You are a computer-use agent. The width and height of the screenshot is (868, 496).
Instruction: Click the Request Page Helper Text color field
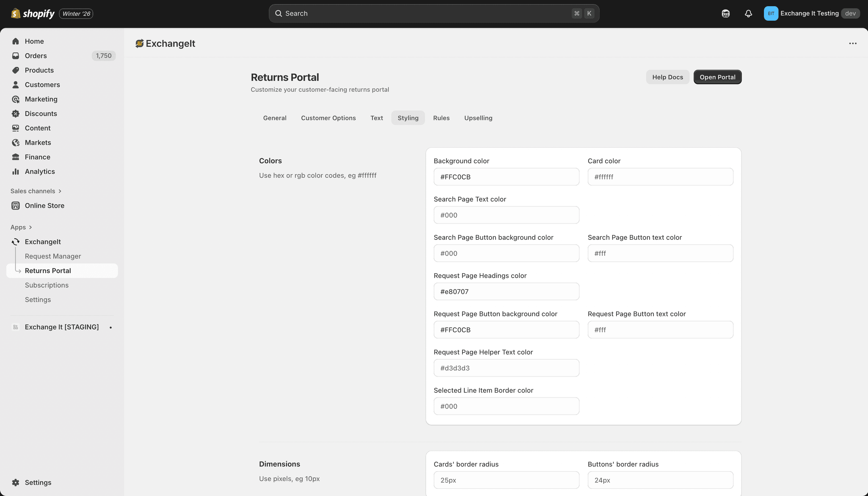tap(506, 368)
